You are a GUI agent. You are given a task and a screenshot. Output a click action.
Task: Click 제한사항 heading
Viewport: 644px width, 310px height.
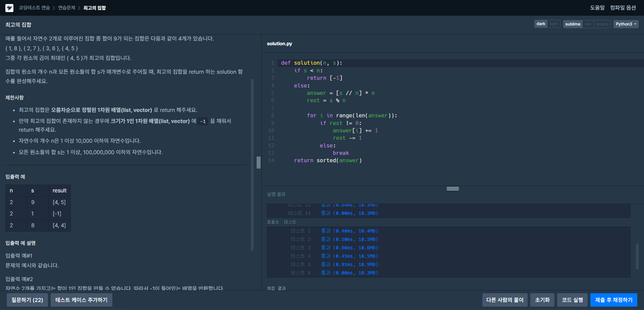tap(14, 98)
